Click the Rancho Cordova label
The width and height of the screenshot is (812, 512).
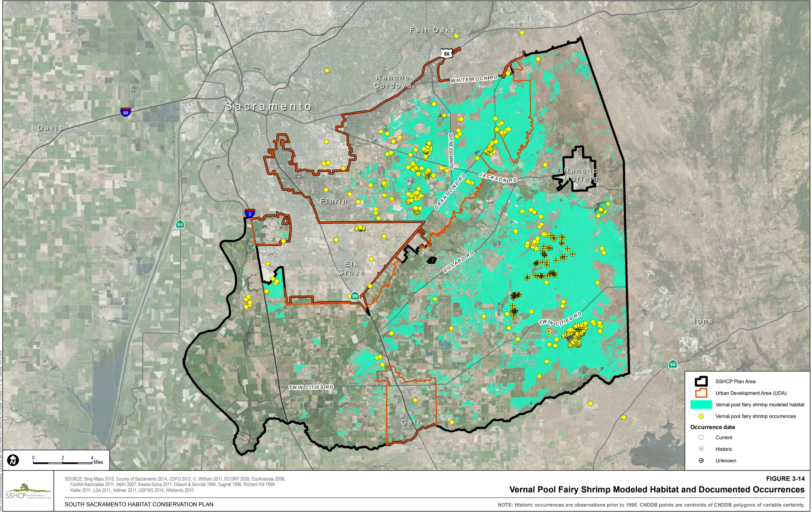coord(393,82)
